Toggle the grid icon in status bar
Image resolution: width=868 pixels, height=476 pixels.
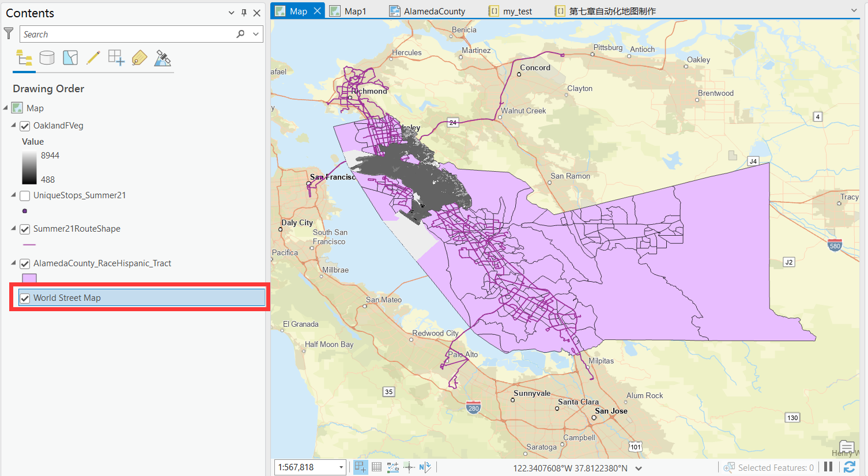[377, 467]
